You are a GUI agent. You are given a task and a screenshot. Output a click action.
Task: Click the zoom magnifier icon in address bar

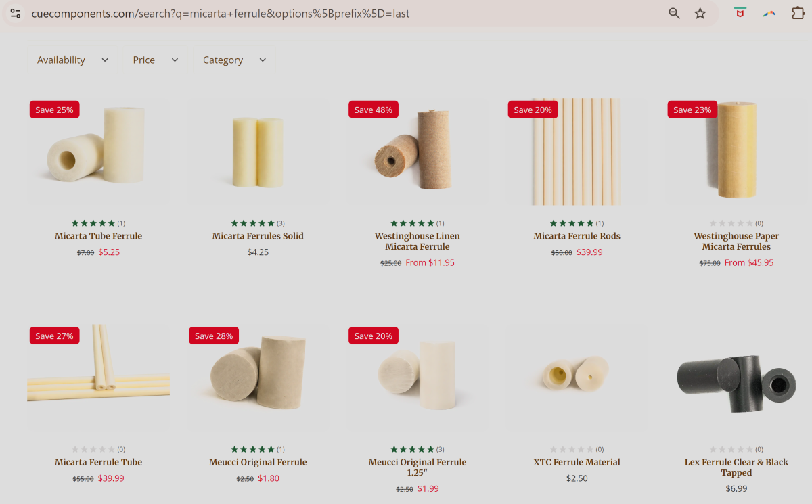[x=674, y=14]
